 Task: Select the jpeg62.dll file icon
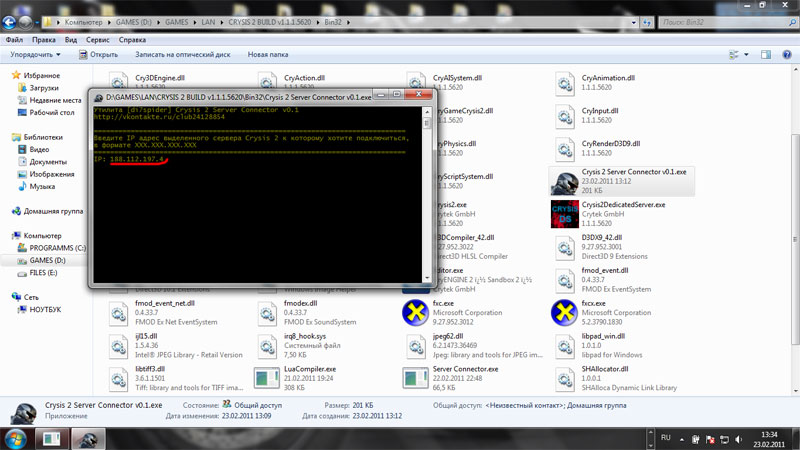coord(415,346)
